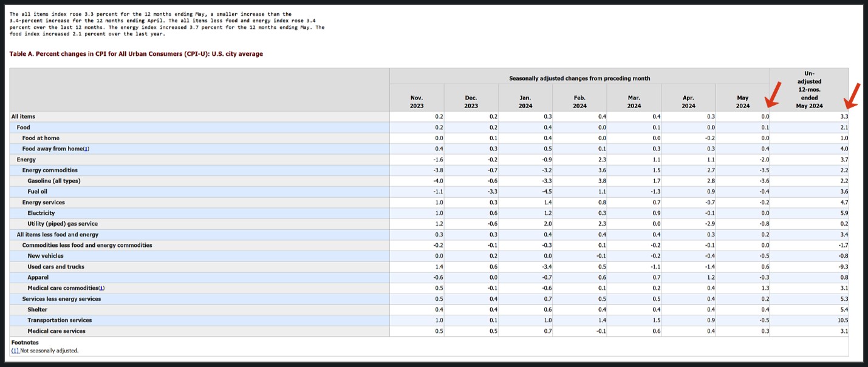Click the Used cars and trucks row label

56,267
